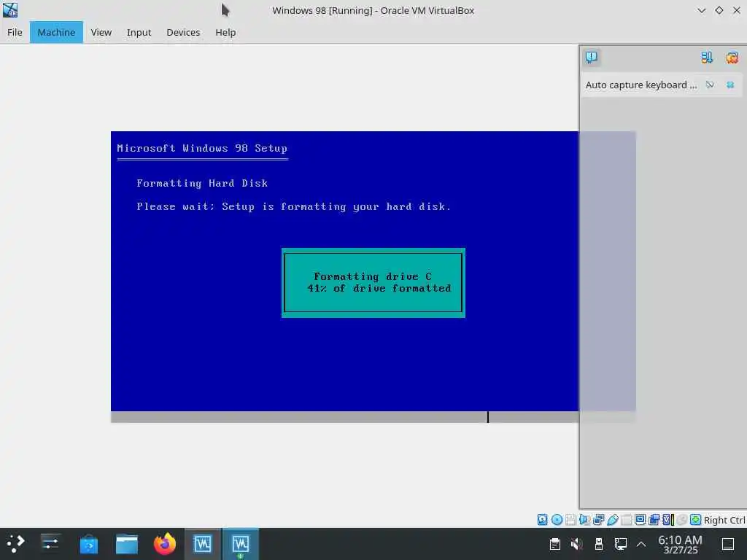This screenshot has height=560, width=747.
Task: Open the Machine menu
Action: (x=56, y=32)
